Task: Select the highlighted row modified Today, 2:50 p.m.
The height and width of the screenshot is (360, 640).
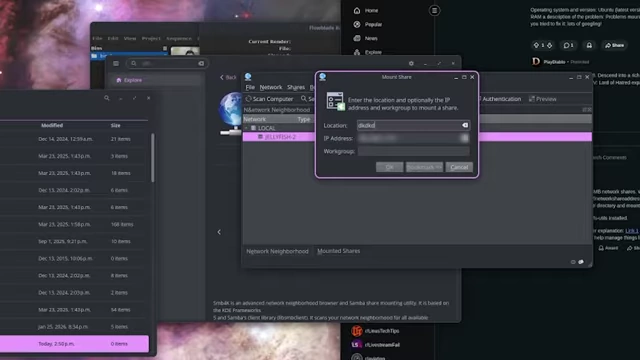Action: [74, 344]
